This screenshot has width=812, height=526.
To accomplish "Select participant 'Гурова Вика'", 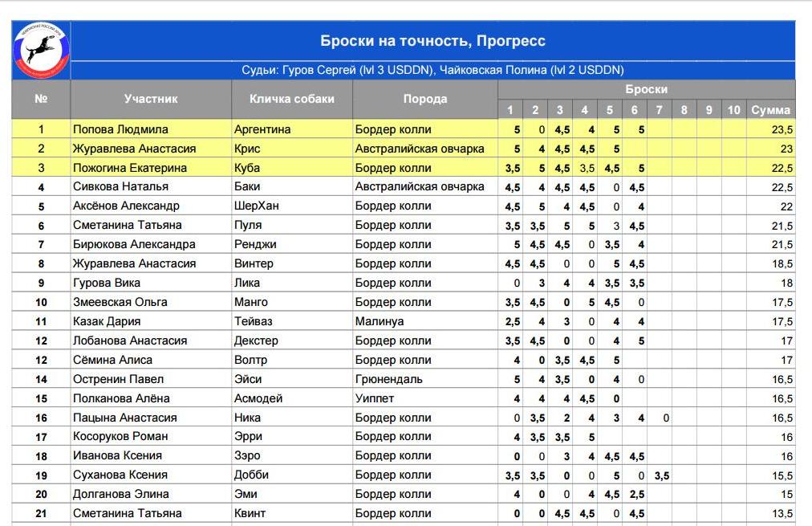I will click(106, 283).
